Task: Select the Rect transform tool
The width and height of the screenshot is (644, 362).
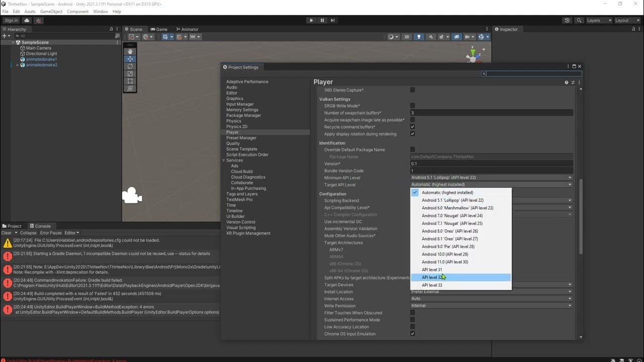Action: pyautogui.click(x=130, y=81)
